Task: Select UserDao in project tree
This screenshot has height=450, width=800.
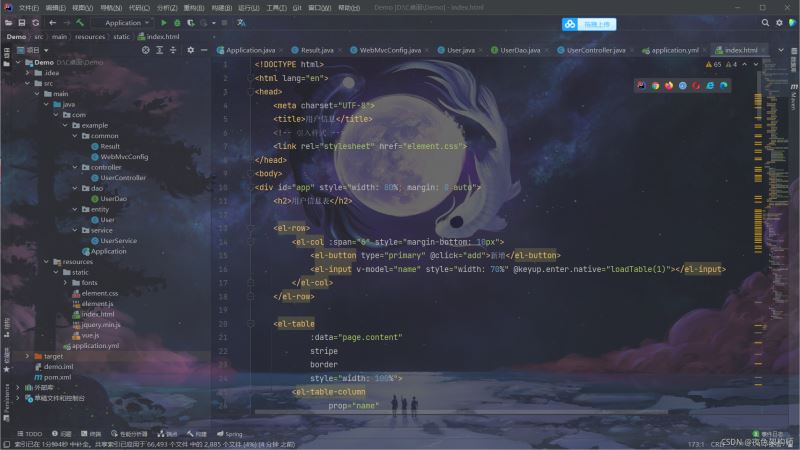Action: [109, 199]
